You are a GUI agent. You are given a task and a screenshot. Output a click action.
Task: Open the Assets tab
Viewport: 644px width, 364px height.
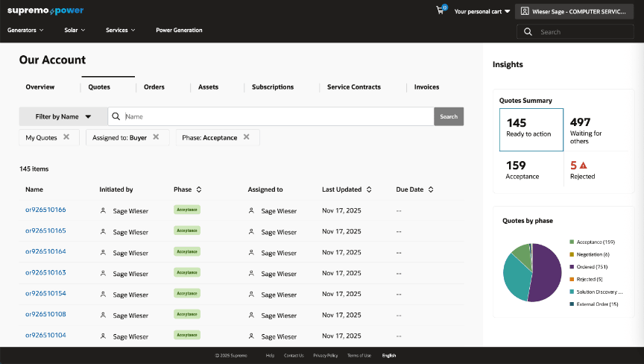pos(208,87)
